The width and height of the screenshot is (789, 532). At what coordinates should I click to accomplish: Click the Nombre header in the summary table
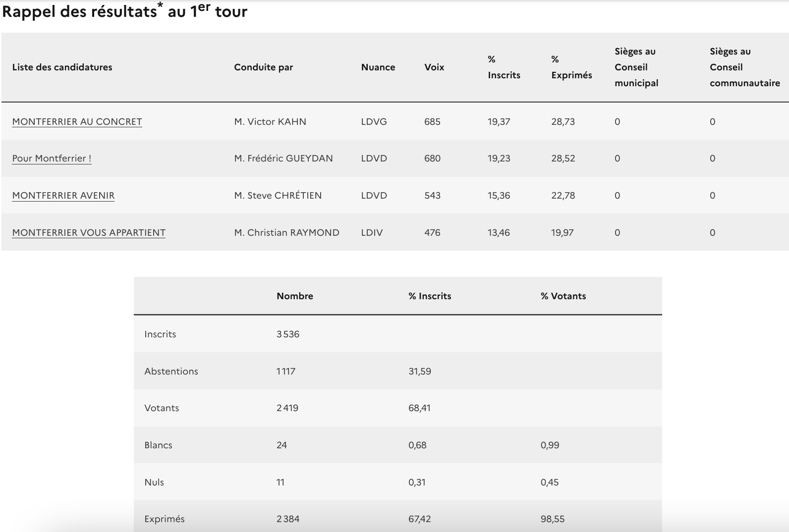pyautogui.click(x=294, y=296)
